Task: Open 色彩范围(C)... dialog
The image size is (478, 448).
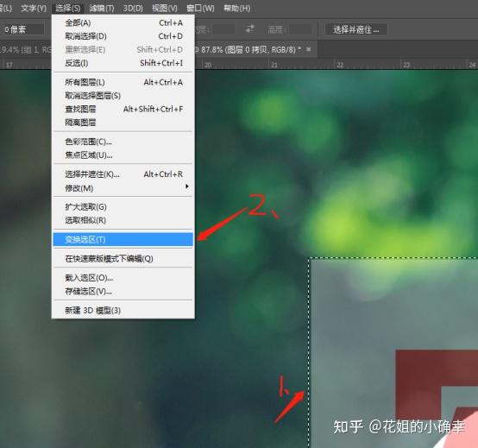Action: pos(123,142)
